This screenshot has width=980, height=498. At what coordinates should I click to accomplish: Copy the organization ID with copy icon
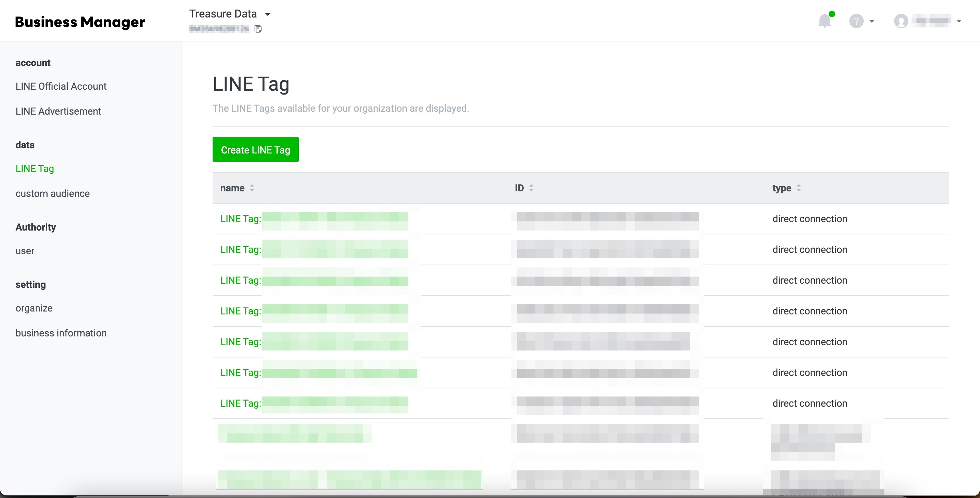click(x=258, y=29)
